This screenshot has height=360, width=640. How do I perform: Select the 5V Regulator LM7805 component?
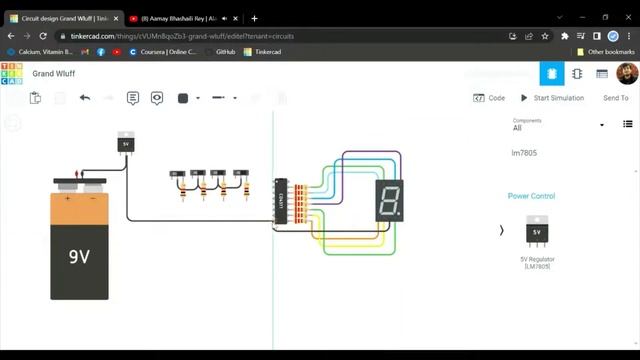click(x=537, y=242)
